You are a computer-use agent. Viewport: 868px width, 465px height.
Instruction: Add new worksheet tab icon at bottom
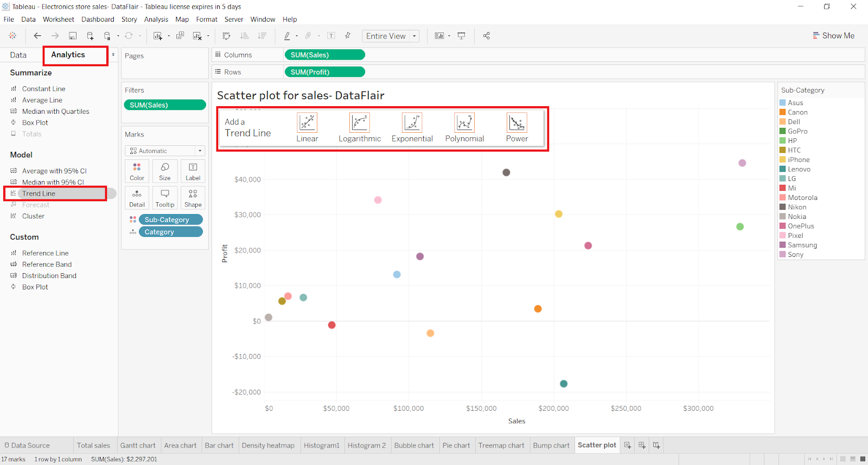point(628,445)
